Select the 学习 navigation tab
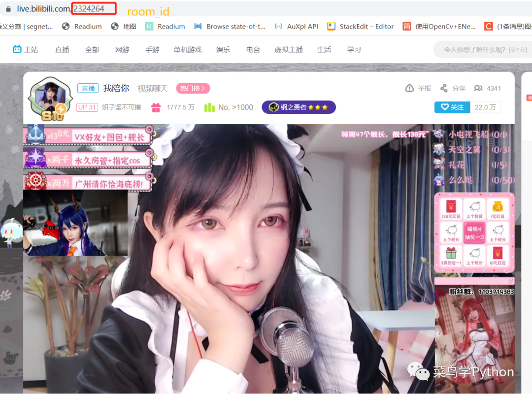The width and height of the screenshot is (532, 397). [x=354, y=50]
